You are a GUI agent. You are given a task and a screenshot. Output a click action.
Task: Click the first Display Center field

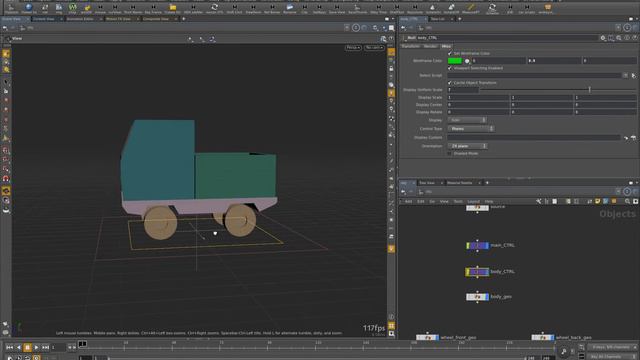click(x=478, y=105)
